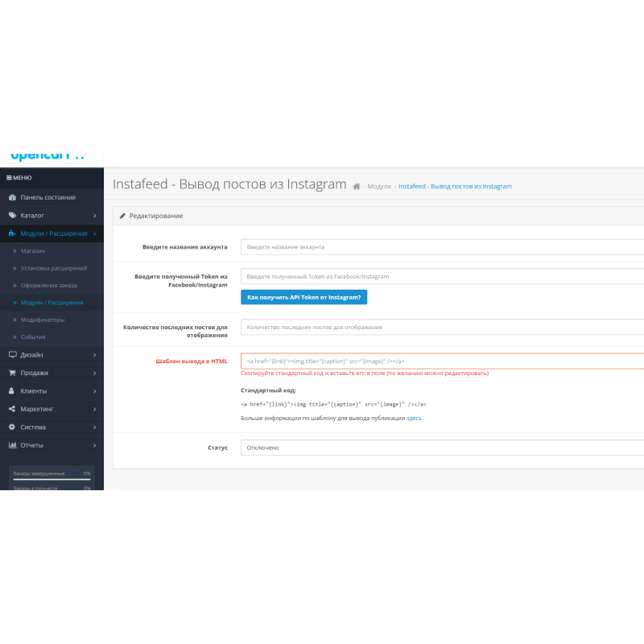This screenshot has width=644, height=644.
Task: Click the home icon in the breadcrumb
Action: tap(357, 186)
